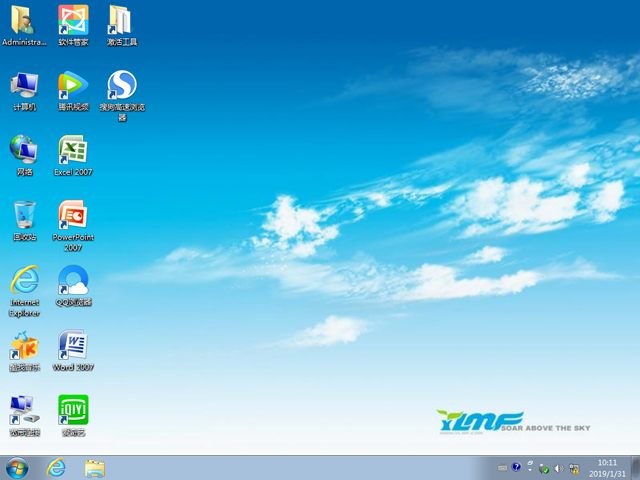Launch the QQ Browser shortcut

pos(72,281)
